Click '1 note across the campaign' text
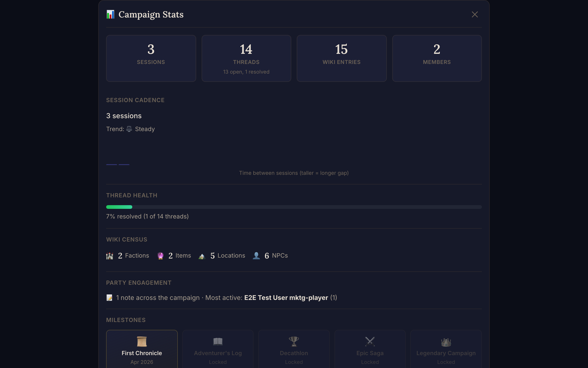The height and width of the screenshot is (368, 588). [158, 298]
